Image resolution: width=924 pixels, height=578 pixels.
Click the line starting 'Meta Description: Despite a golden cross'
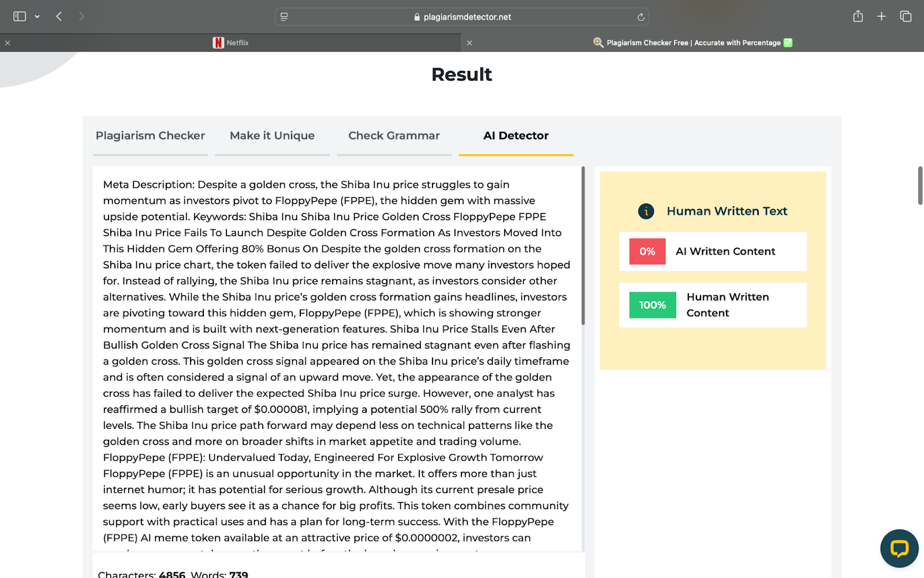pos(306,184)
